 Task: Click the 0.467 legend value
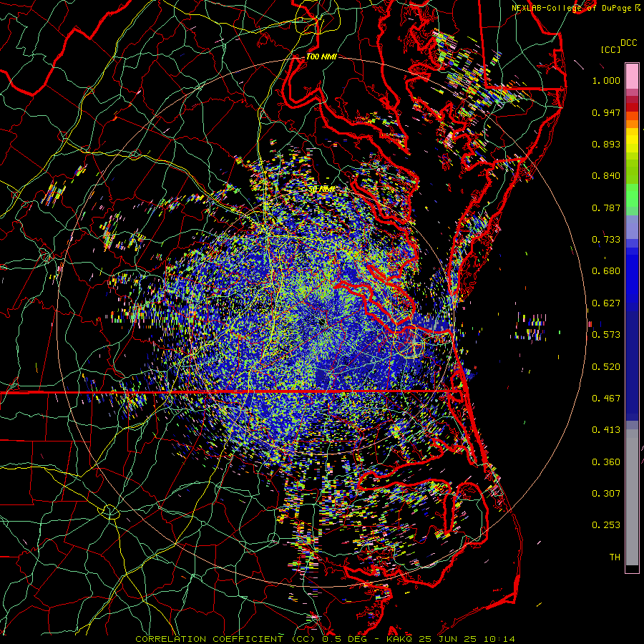click(606, 399)
